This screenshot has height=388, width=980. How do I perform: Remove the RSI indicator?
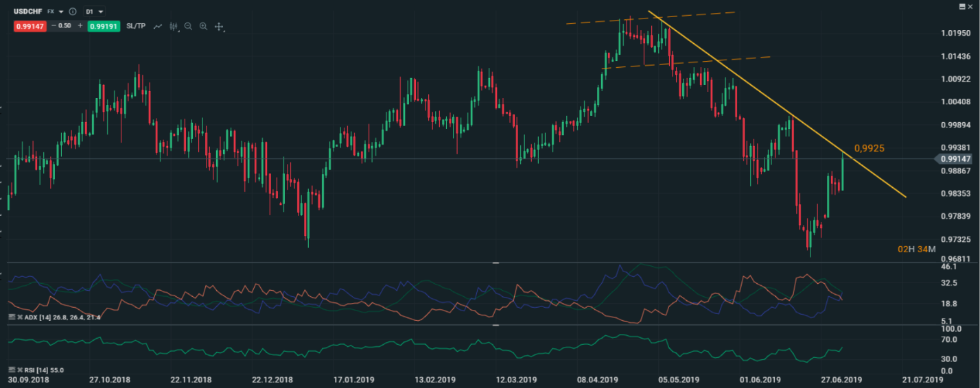point(20,370)
